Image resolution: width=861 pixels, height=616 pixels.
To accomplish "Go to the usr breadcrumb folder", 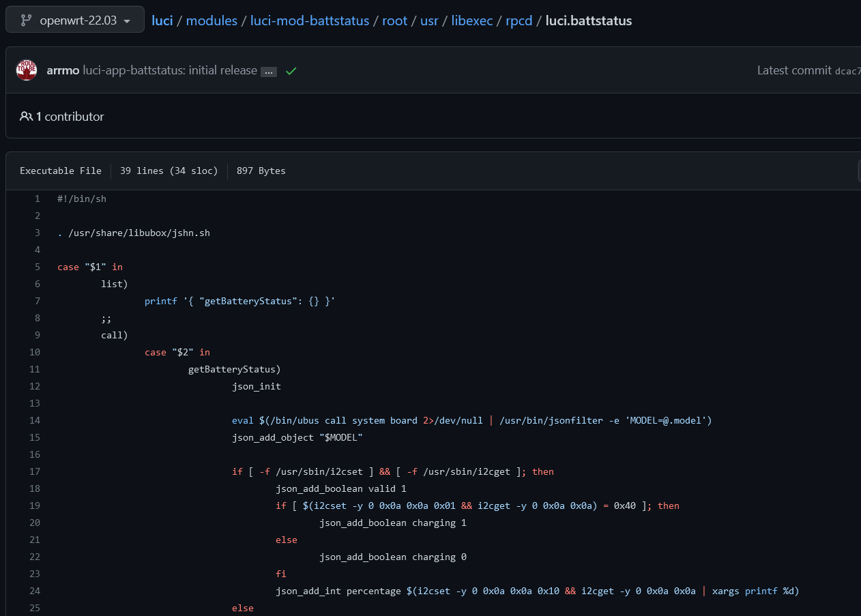I will 429,20.
